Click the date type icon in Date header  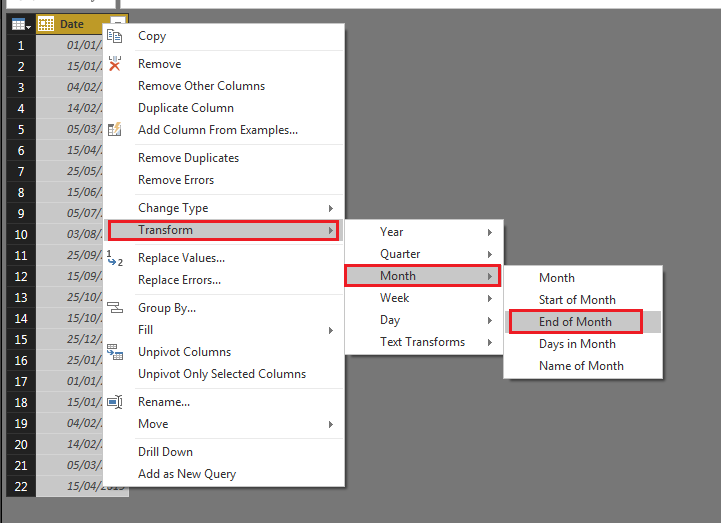click(x=46, y=24)
